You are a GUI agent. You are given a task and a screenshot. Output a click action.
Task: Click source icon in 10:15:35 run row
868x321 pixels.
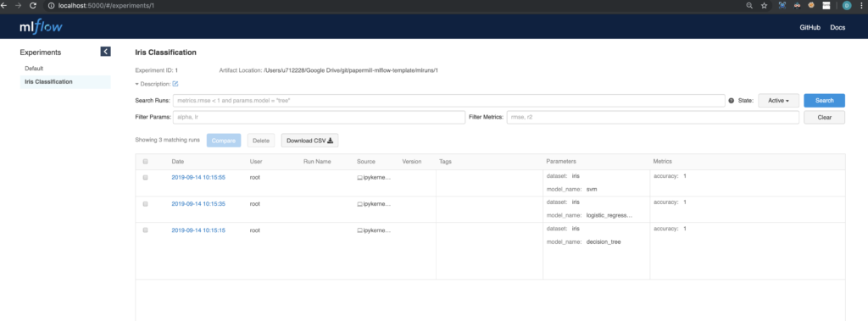click(359, 203)
